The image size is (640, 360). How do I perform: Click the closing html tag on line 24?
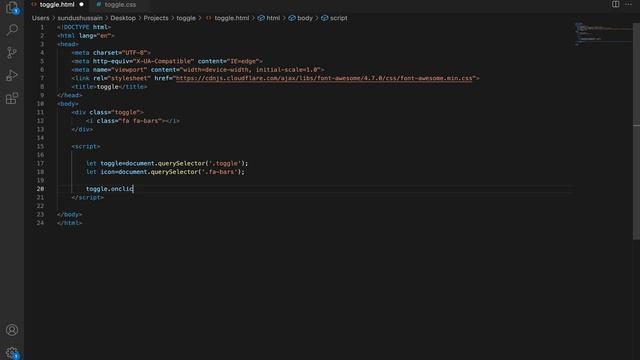[70, 223]
